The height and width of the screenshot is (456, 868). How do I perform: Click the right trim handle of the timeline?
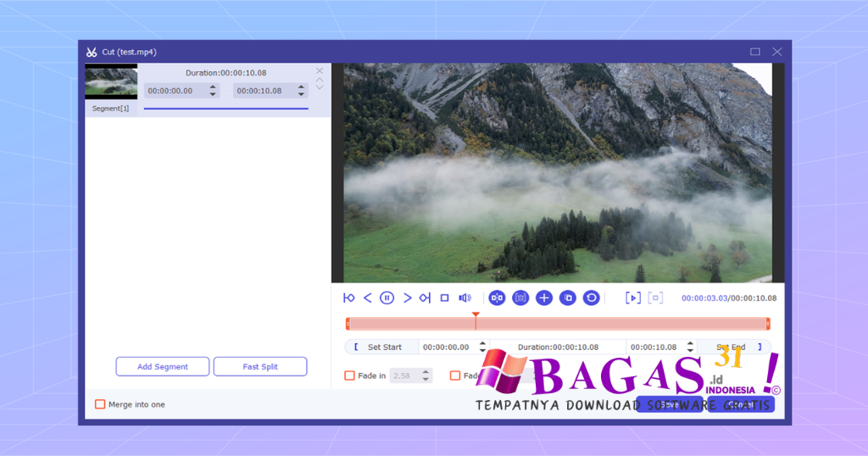point(768,324)
